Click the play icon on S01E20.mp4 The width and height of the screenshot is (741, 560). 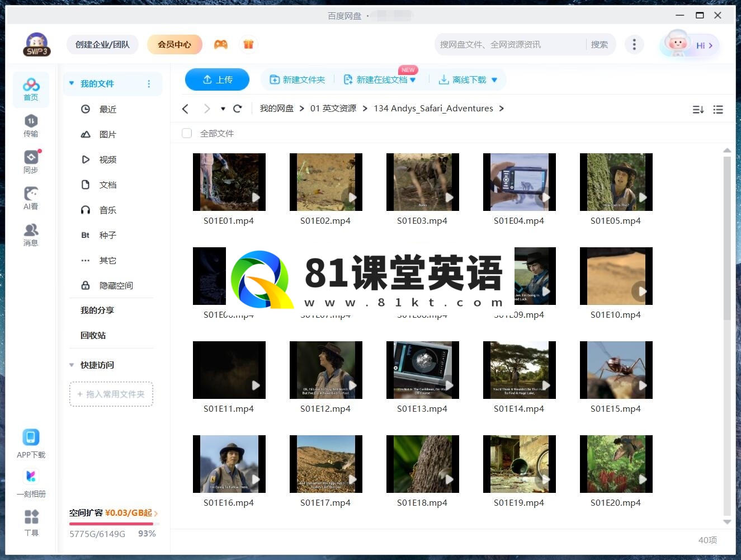(643, 479)
